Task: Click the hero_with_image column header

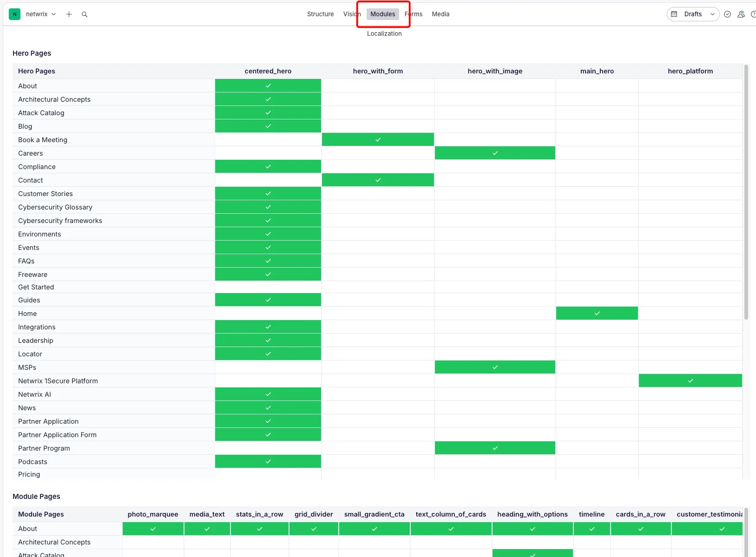Action: pos(495,71)
